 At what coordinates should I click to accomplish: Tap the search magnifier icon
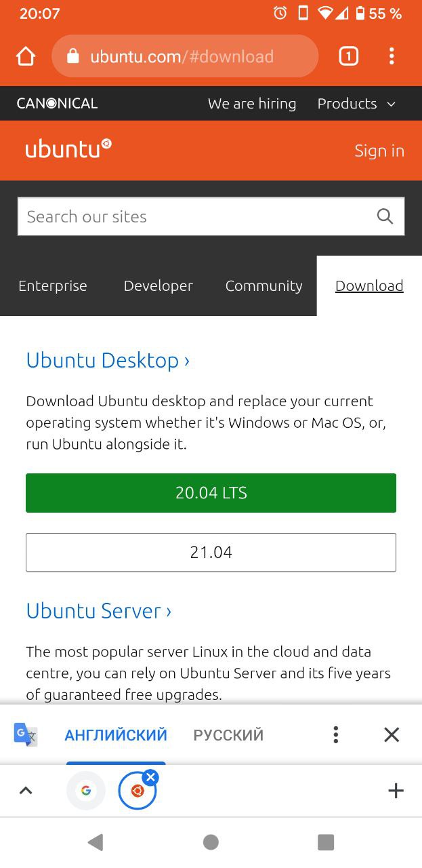click(385, 216)
